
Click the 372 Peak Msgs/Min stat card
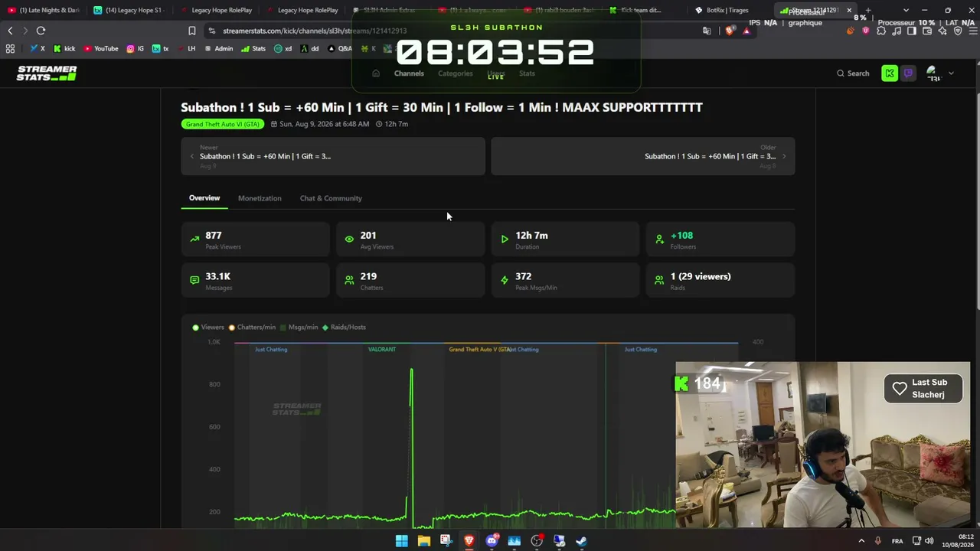pos(566,280)
